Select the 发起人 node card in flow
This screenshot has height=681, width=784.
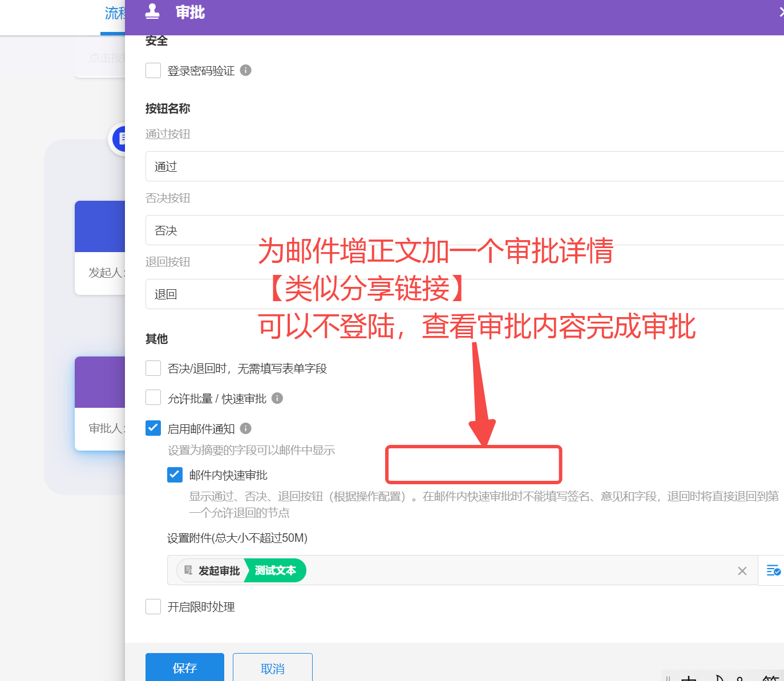(100, 248)
